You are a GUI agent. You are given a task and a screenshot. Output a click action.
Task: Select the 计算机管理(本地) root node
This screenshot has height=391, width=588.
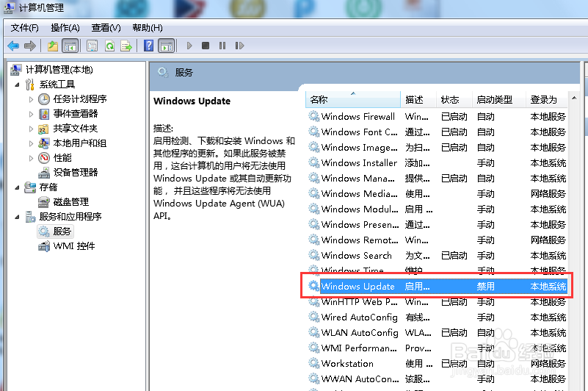click(59, 70)
